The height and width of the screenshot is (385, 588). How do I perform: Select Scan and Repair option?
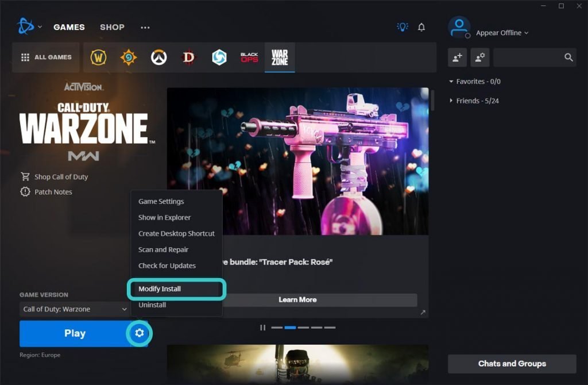(x=164, y=249)
